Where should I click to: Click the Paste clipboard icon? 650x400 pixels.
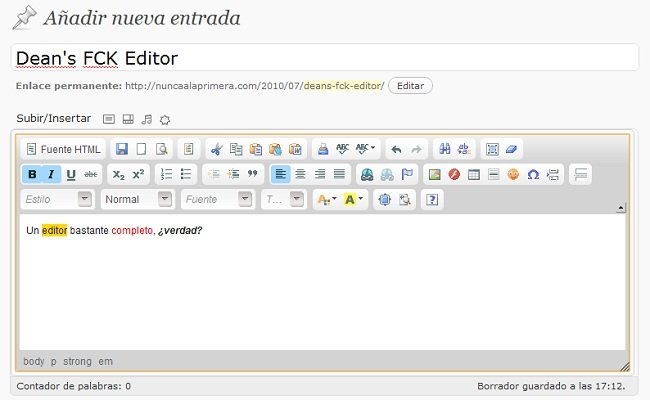256,149
